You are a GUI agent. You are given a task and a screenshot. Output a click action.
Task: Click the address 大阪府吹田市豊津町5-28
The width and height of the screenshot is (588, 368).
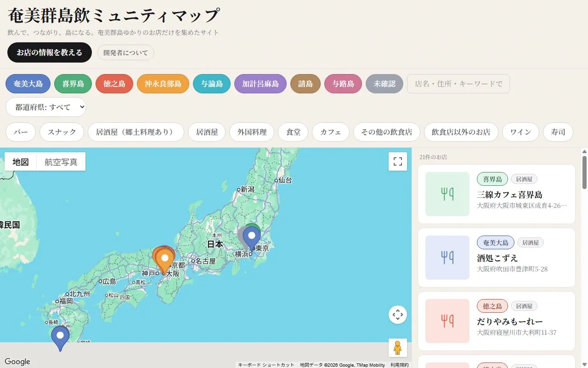pyautogui.click(x=512, y=269)
